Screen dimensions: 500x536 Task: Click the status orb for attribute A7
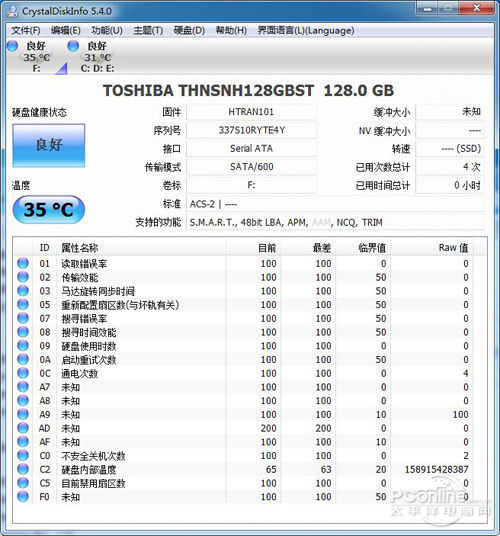[x=23, y=387]
